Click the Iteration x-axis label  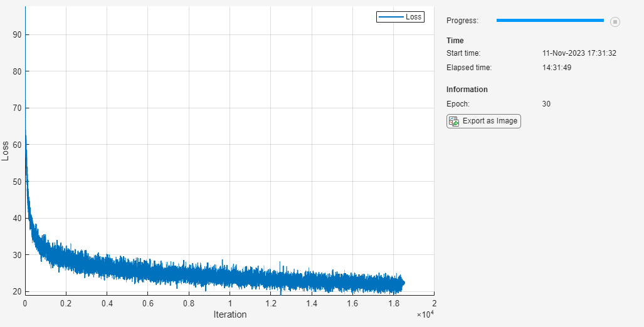point(230,314)
